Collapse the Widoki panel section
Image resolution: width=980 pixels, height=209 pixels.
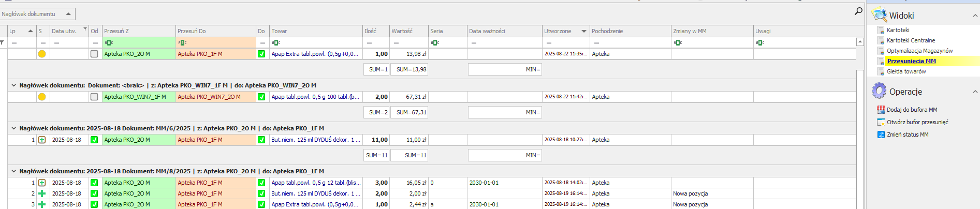975,16
